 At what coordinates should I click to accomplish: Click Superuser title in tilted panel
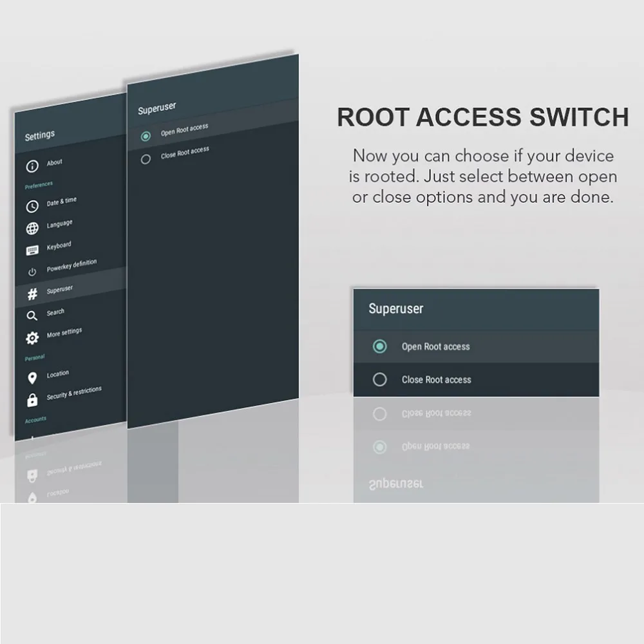coord(157,108)
